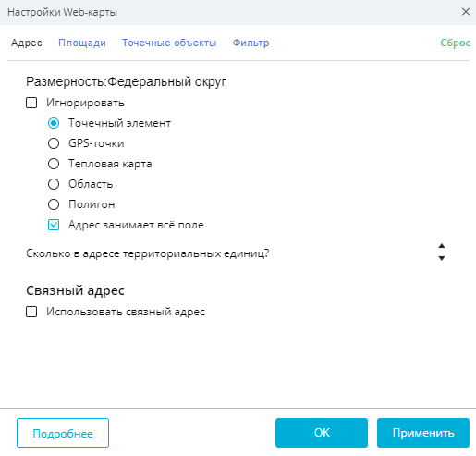476x456 pixels.
Task: Open the Площади tab
Action: [x=82, y=43]
